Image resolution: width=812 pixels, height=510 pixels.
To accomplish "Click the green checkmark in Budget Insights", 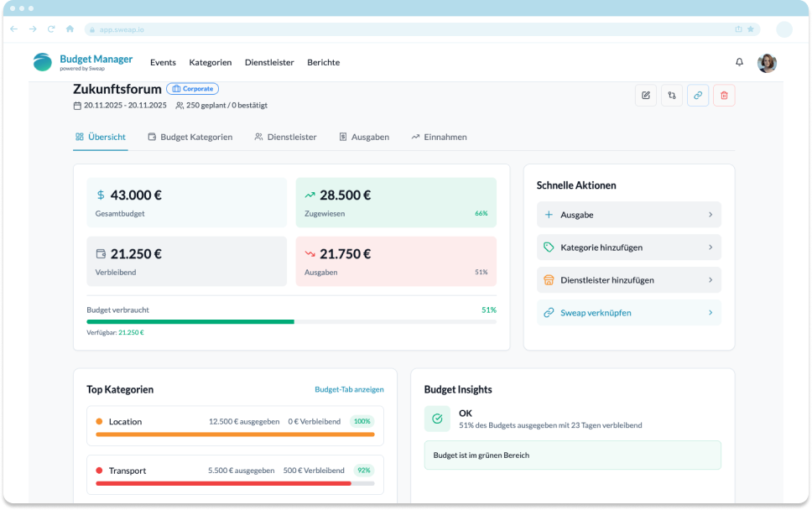I will tap(436, 418).
